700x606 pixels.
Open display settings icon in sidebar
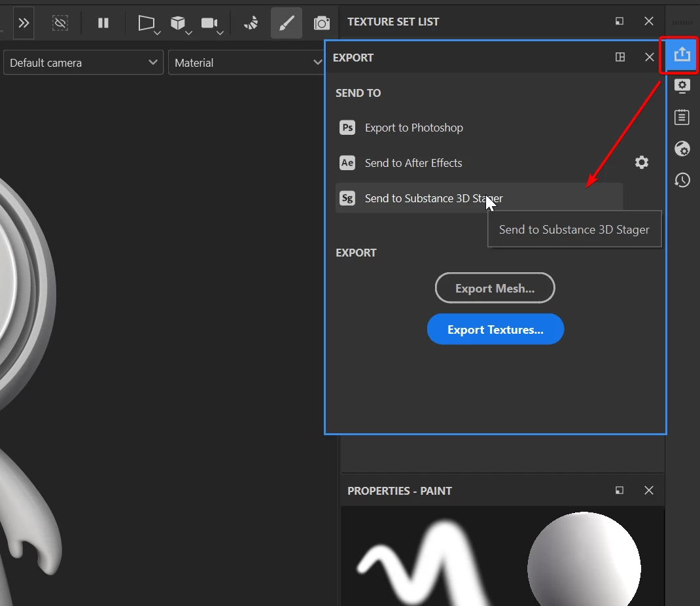coord(682,86)
